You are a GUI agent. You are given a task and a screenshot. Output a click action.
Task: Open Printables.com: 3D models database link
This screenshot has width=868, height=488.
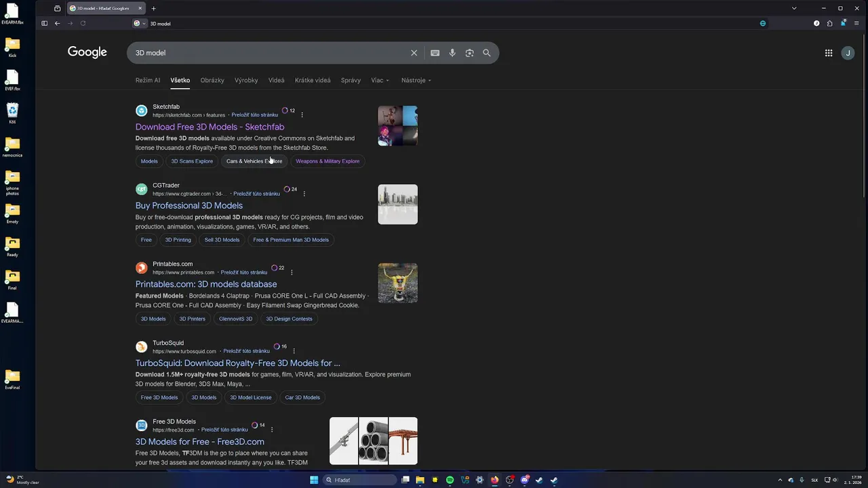click(x=206, y=284)
